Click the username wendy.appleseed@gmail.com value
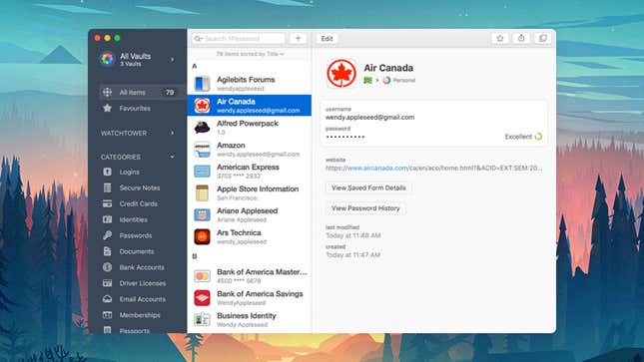This screenshot has height=362, width=644. click(x=369, y=118)
